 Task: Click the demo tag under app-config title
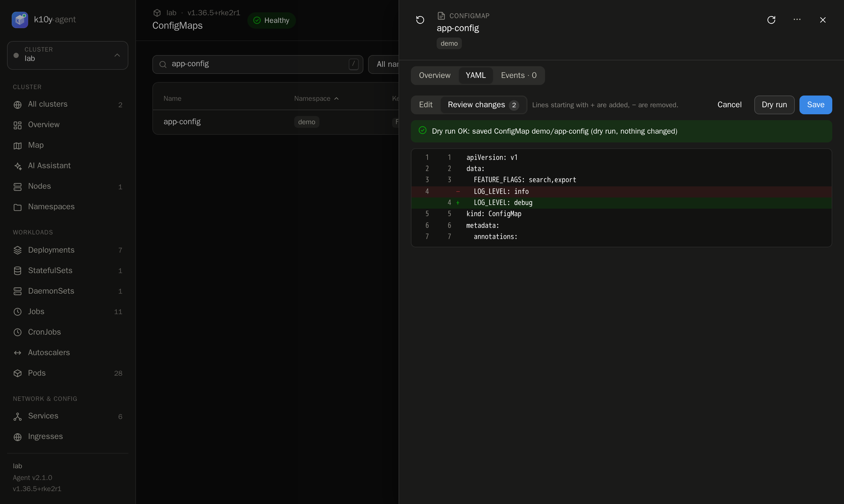[449, 43]
